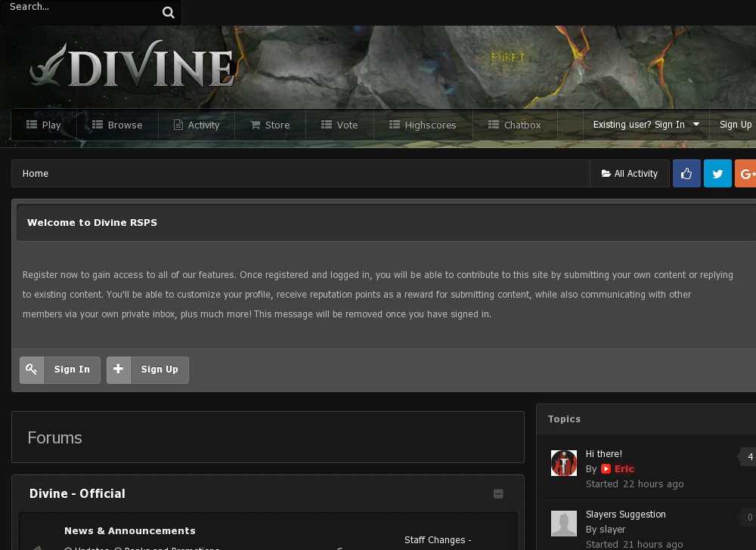Select the Highscores list icon
This screenshot has width=756, height=550.
393,125
